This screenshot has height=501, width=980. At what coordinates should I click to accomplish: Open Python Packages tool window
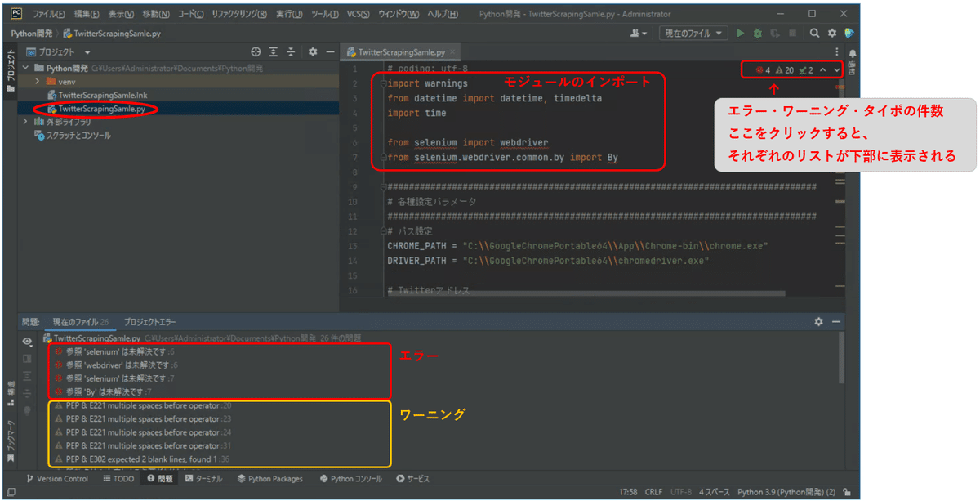point(269,479)
